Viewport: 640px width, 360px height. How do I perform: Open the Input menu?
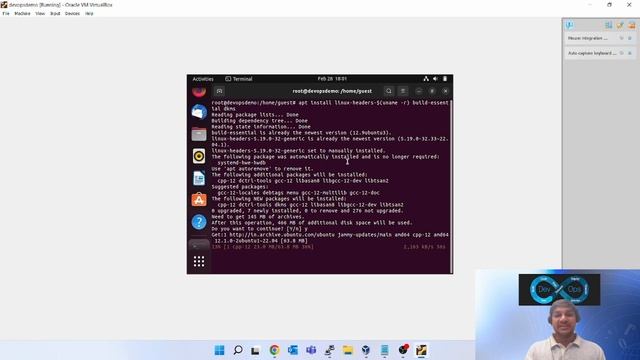[x=55, y=13]
